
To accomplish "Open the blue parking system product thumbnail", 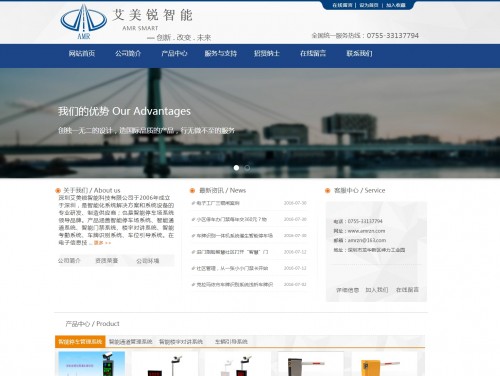I will click(x=92, y=364).
